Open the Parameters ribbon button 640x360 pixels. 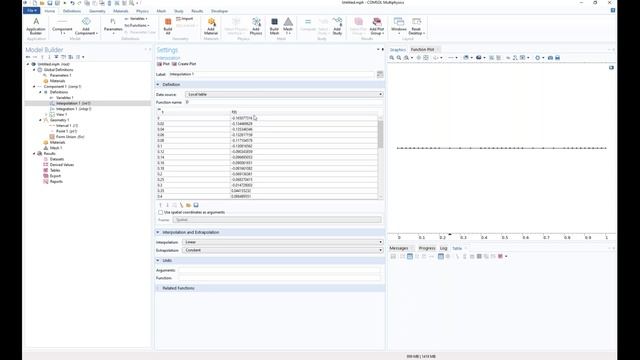click(113, 26)
